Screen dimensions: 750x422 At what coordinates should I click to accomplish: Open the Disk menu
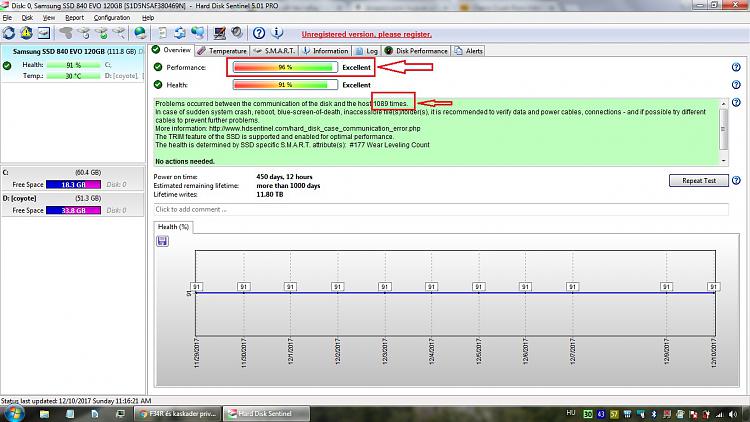(x=27, y=18)
